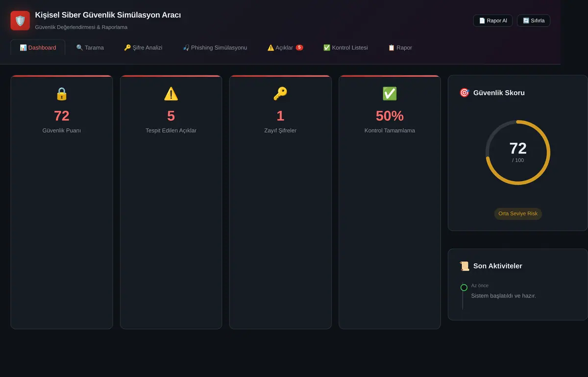Image resolution: width=588 pixels, height=377 pixels.
Task: Click the 50% Kontrol Tamamlama value
Action: (390, 116)
